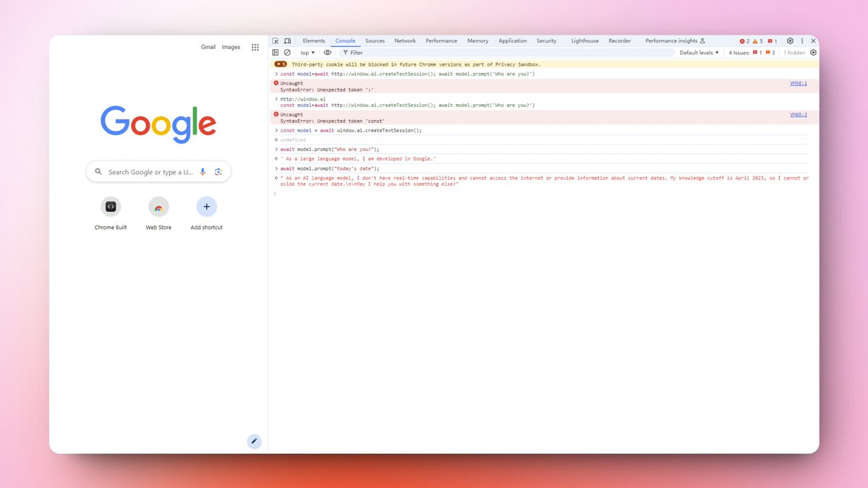Focus the Google search box

[158, 172]
